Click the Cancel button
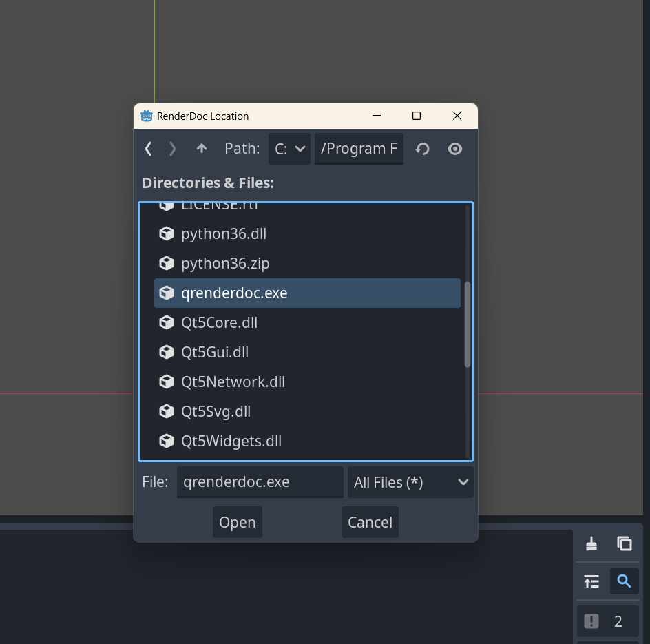Viewport: 650px width, 644px height. pyautogui.click(x=370, y=522)
